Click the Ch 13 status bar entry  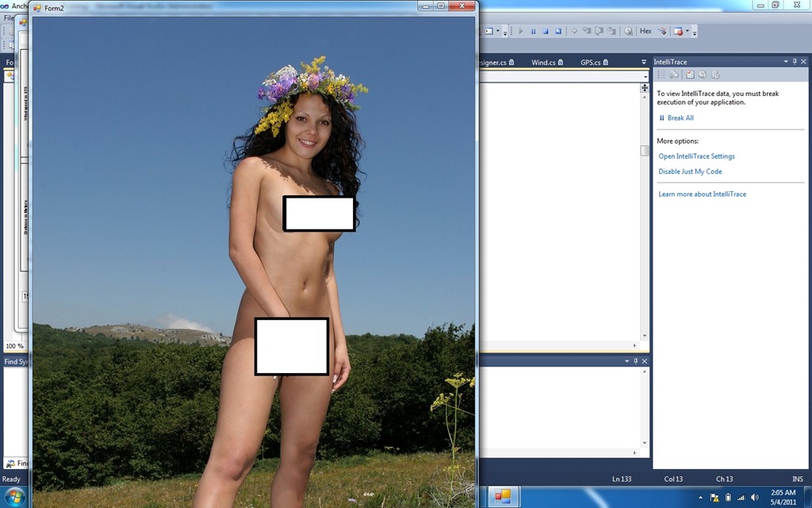click(x=724, y=479)
